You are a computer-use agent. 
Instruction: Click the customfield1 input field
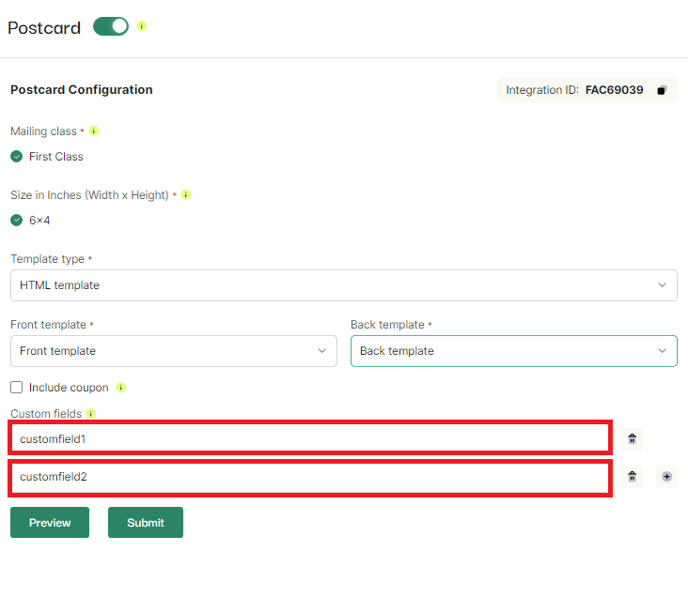pyautogui.click(x=310, y=438)
